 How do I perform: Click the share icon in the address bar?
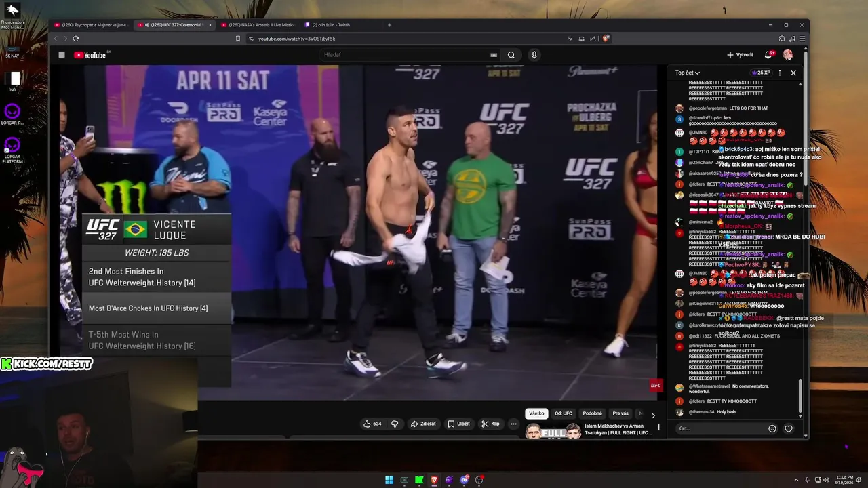pyautogui.click(x=593, y=39)
